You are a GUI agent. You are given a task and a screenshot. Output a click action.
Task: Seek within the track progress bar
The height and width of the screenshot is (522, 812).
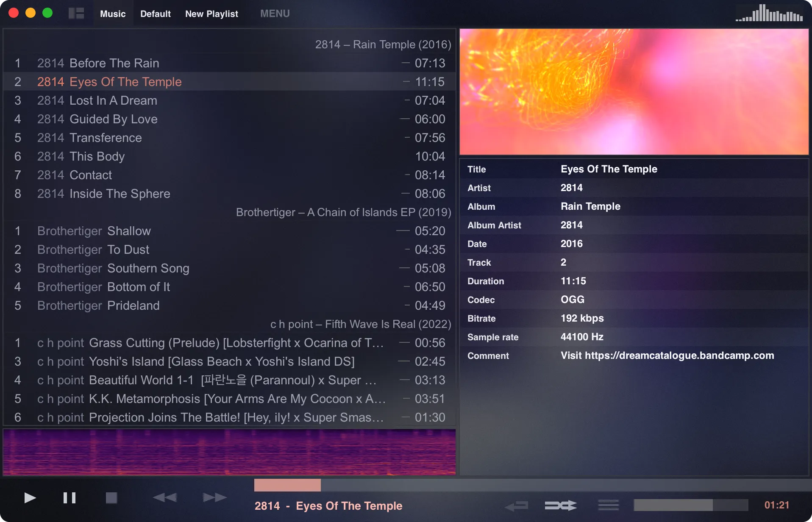click(x=533, y=485)
